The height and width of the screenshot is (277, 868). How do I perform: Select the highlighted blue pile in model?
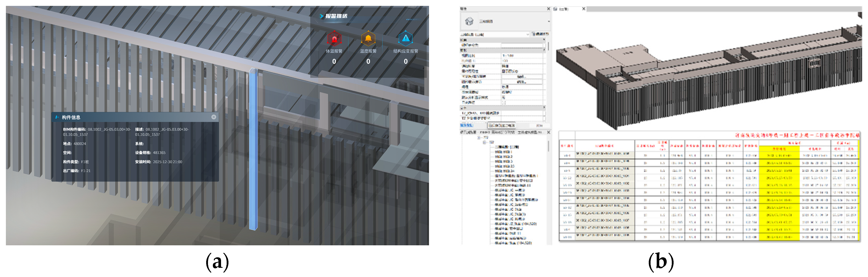point(253,148)
